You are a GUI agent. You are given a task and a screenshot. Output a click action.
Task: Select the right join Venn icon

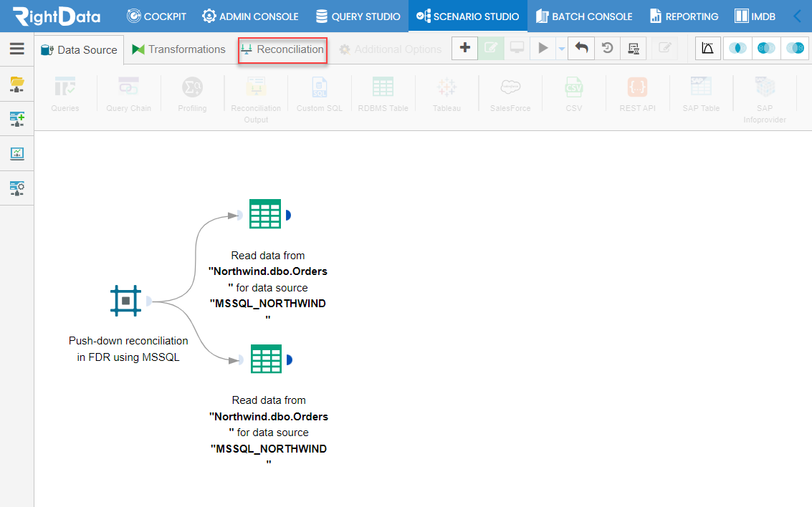(x=795, y=48)
